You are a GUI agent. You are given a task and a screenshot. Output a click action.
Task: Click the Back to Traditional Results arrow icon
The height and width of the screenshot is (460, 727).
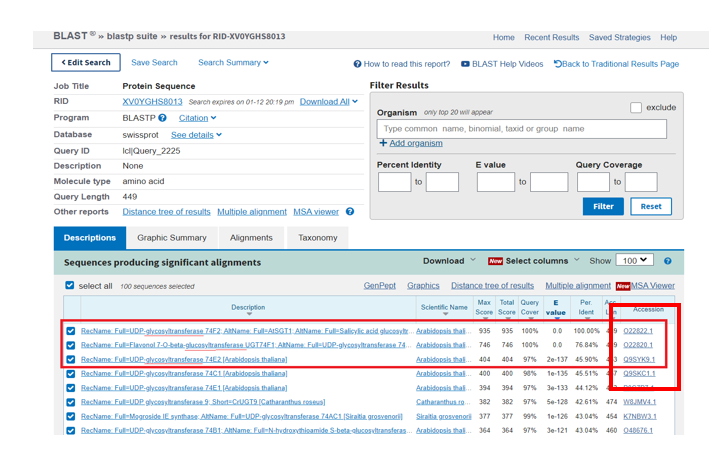click(558, 64)
